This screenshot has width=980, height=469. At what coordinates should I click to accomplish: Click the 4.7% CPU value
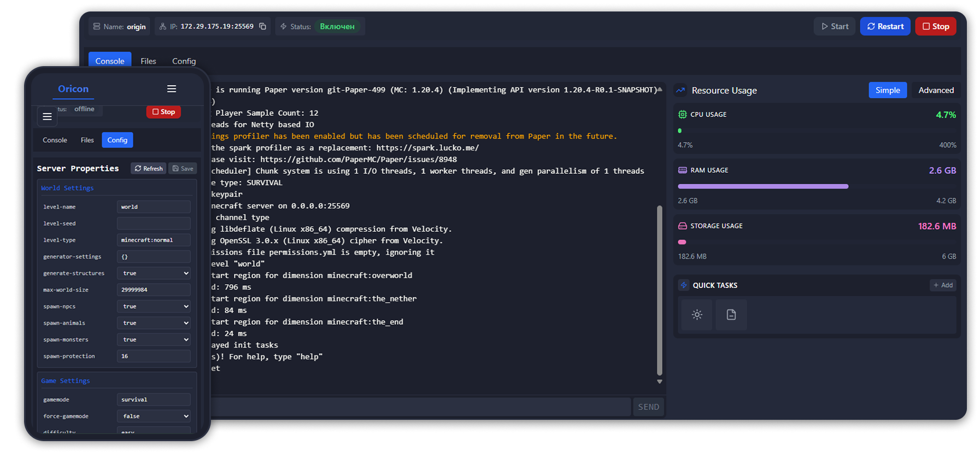[946, 115]
